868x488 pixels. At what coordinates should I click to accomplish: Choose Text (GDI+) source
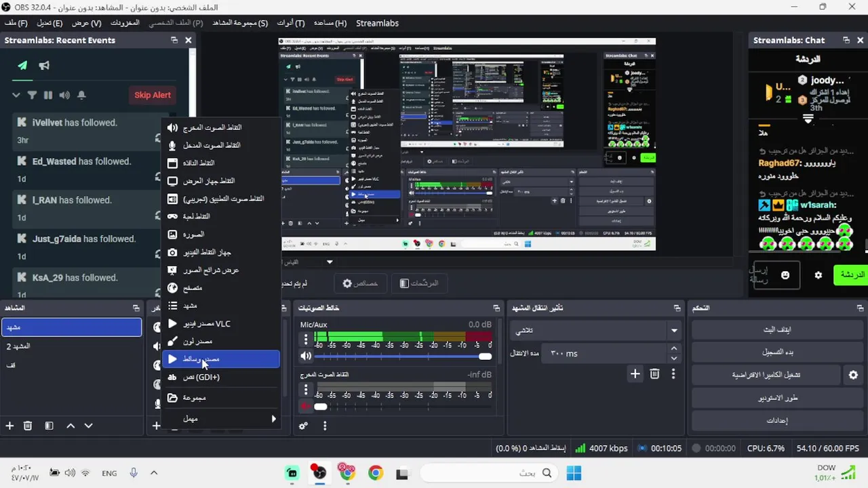click(x=221, y=377)
